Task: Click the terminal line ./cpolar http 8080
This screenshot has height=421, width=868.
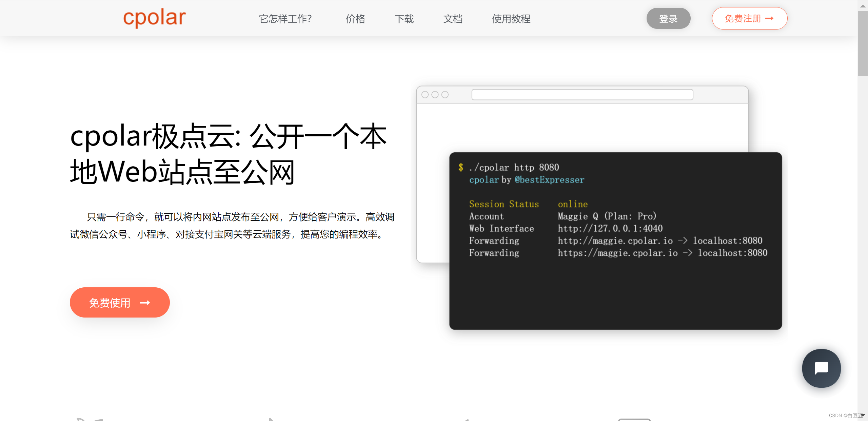Action: (514, 167)
